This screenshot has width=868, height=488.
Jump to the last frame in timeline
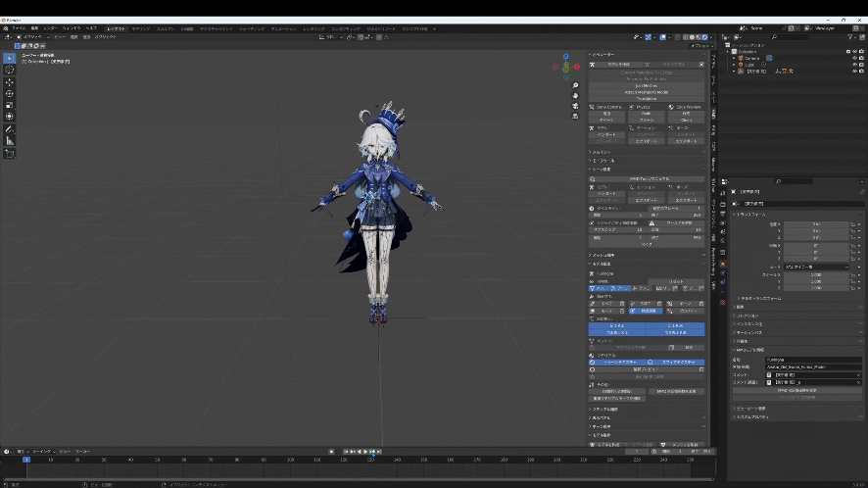(x=378, y=452)
